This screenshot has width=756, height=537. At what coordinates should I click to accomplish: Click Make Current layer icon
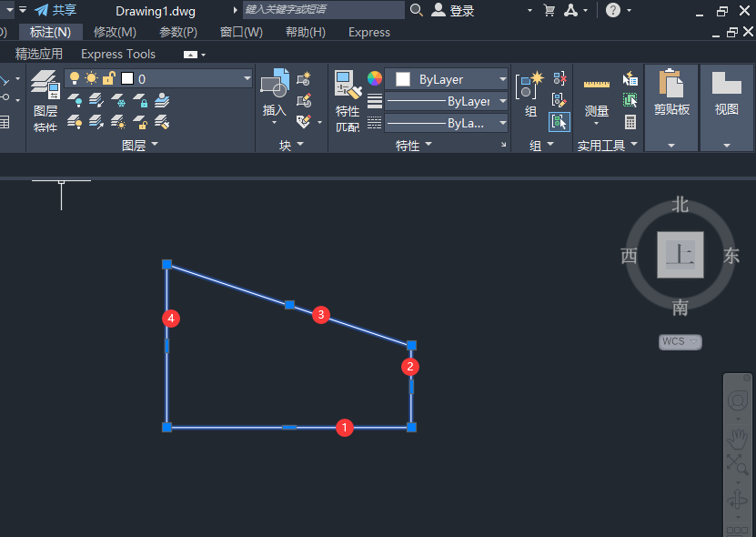point(162,100)
